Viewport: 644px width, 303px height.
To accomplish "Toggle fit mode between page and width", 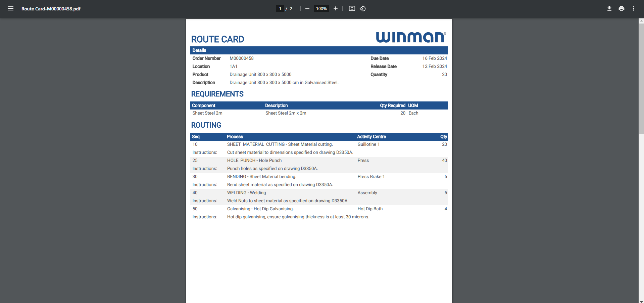I will (352, 8).
